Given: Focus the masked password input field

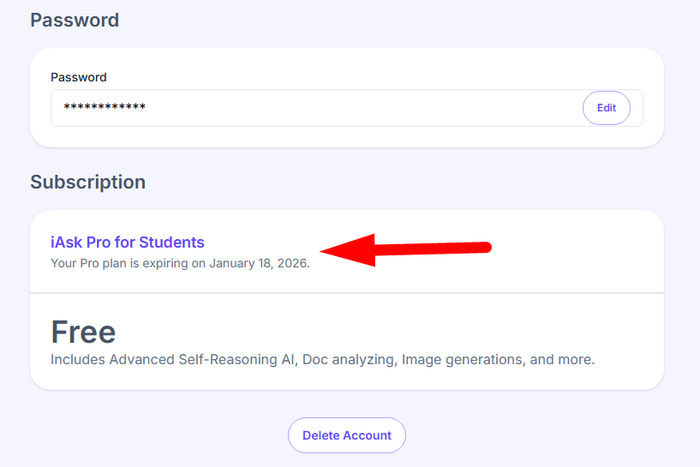Looking at the screenshot, I should [x=330, y=108].
